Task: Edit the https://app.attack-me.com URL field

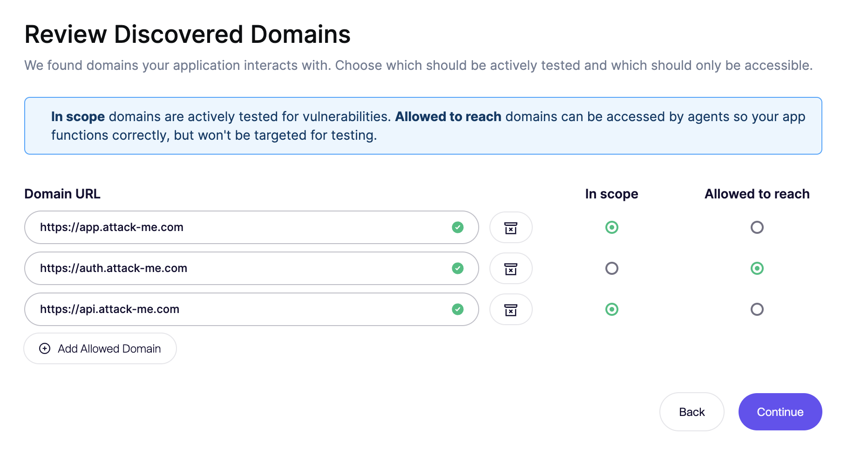Action: [x=233, y=227]
